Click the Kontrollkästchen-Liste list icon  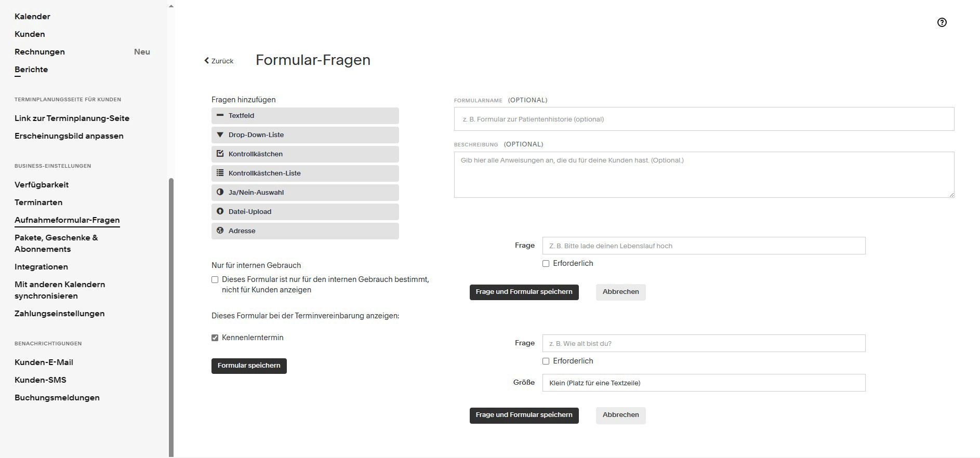tap(220, 173)
